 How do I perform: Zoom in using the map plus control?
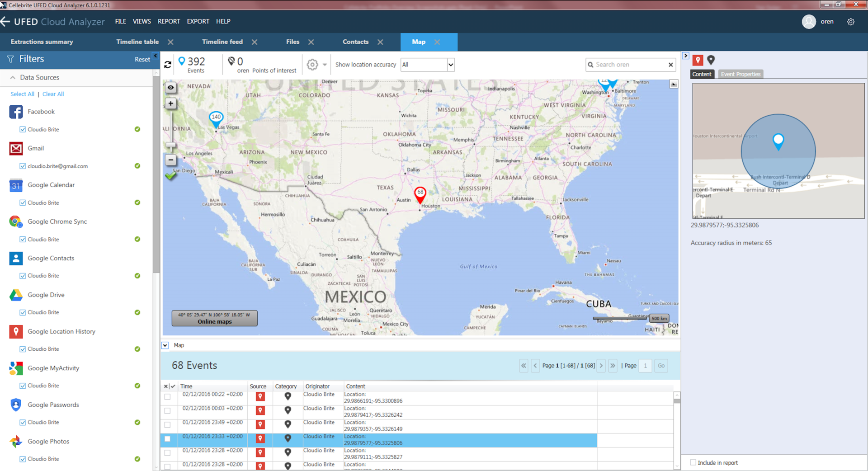coord(170,104)
